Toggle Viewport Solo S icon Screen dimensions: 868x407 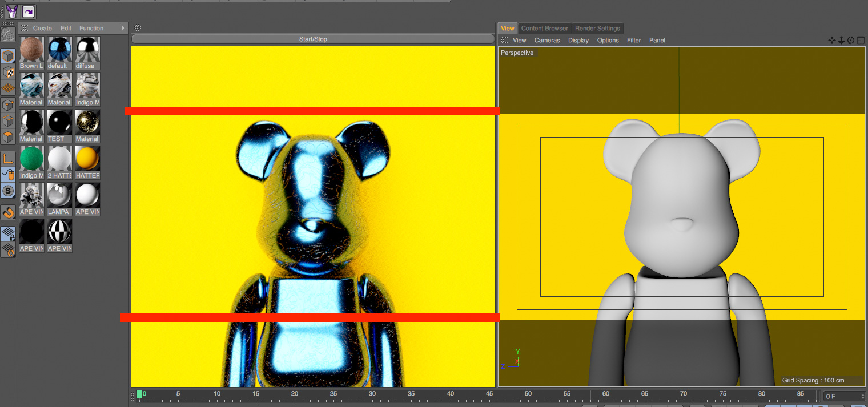(x=8, y=191)
